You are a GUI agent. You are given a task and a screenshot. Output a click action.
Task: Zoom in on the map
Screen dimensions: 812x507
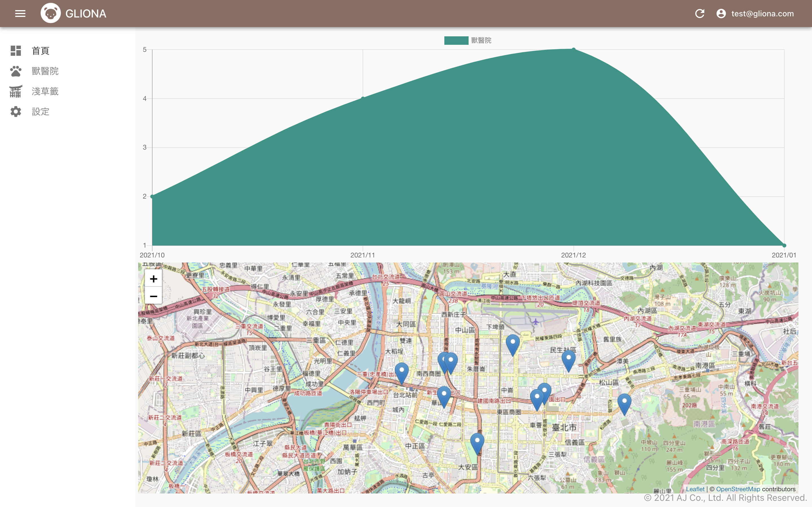tap(153, 279)
